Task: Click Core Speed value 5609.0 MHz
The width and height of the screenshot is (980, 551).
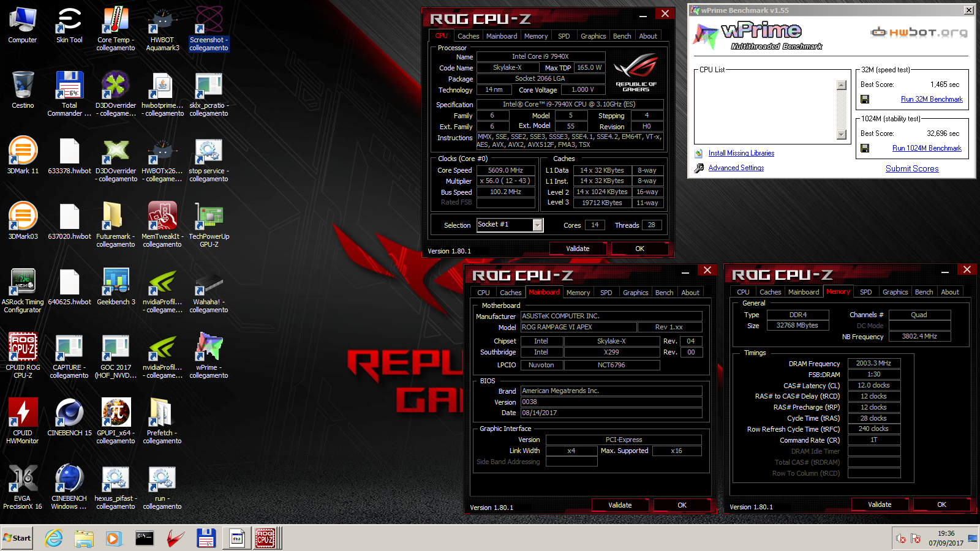Action: point(505,170)
